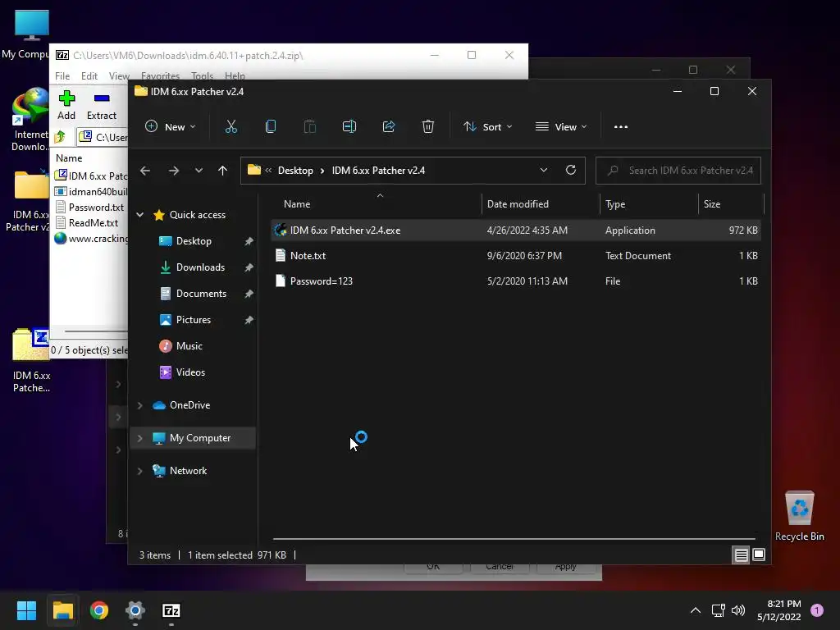Viewport: 840px width, 630px height.
Task: Click 7-Zip up-folder arrow icon
Action: point(60,137)
